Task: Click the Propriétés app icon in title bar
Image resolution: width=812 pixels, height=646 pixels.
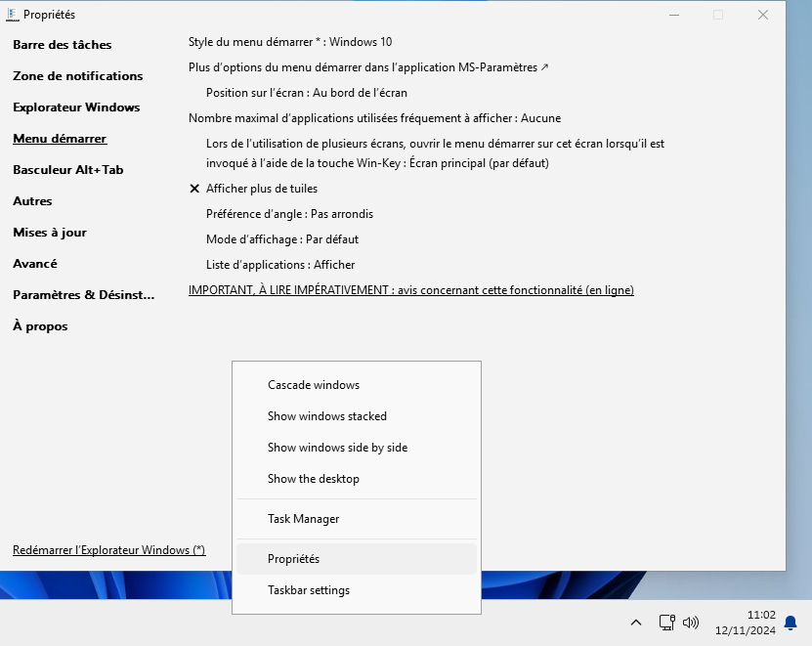Action: [x=13, y=15]
